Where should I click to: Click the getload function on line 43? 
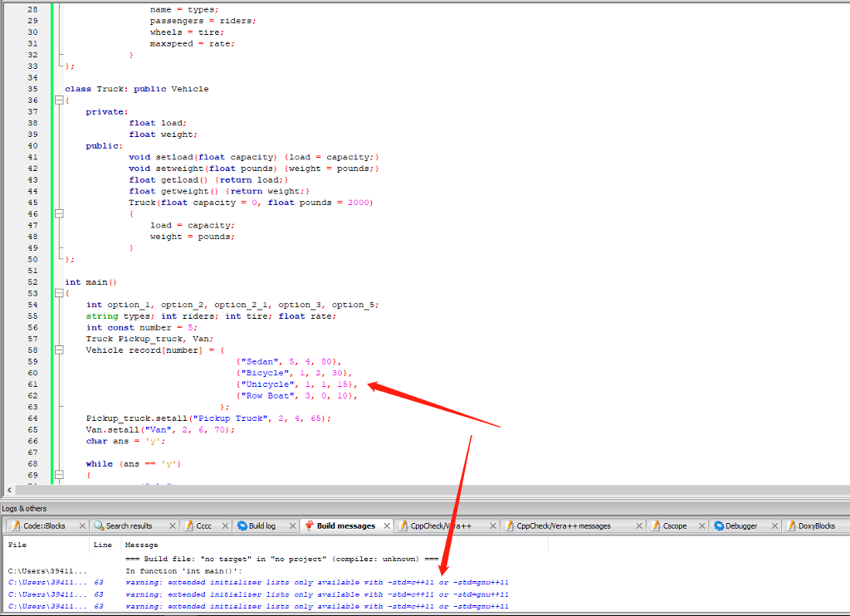(208, 179)
